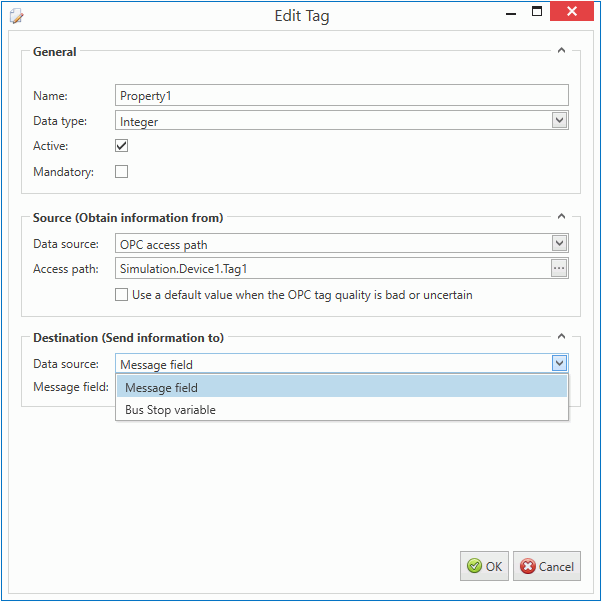Click the green checkmark OK button
This screenshot has height=602, width=602.
pyautogui.click(x=484, y=566)
